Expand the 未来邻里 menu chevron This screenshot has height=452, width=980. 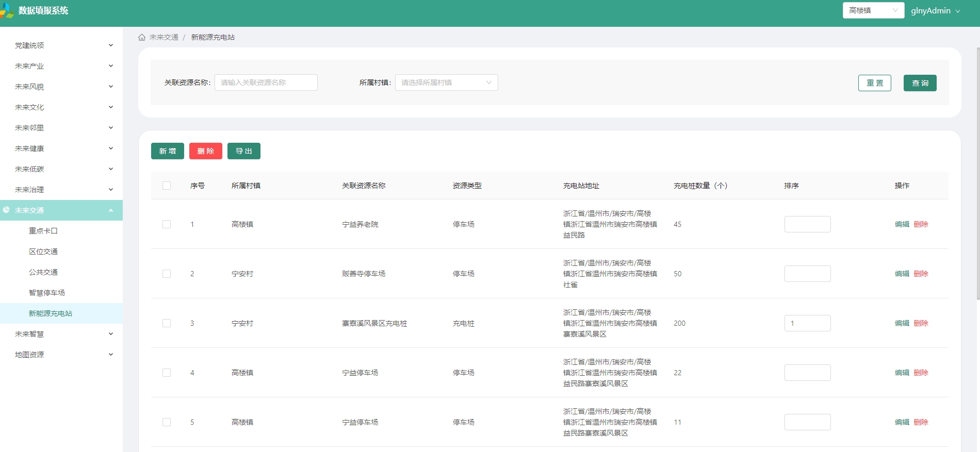pyautogui.click(x=110, y=128)
